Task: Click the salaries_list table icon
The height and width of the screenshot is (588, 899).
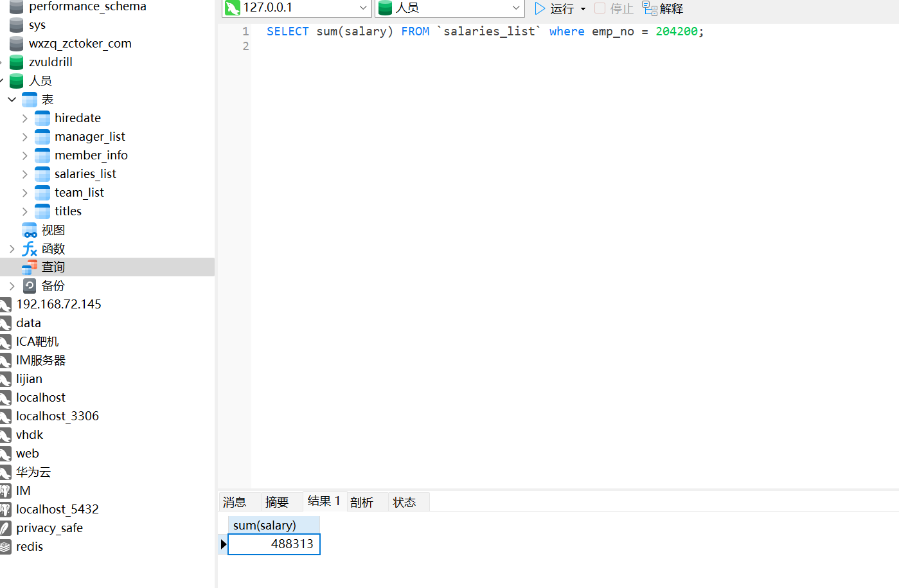Action: pyautogui.click(x=42, y=174)
